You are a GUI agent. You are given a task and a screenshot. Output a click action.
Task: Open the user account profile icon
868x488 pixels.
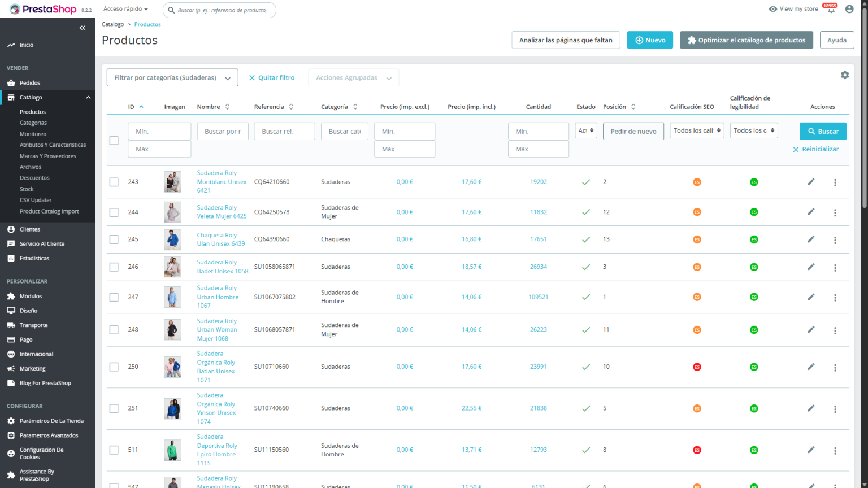pos(849,9)
